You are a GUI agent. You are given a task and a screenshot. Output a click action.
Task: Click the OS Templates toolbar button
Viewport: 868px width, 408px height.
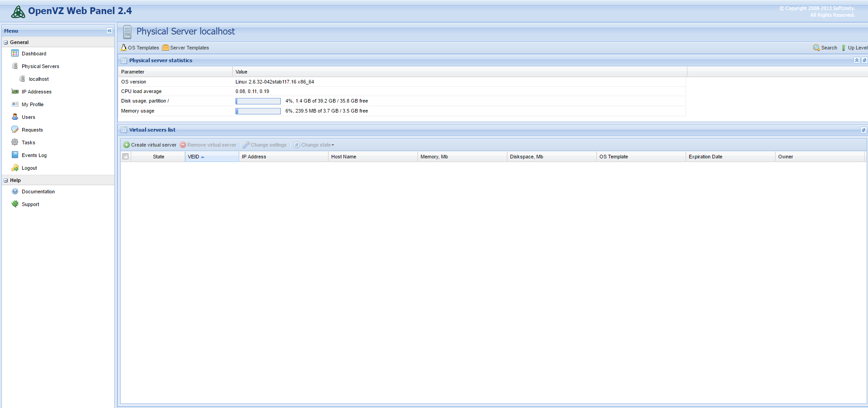[140, 48]
